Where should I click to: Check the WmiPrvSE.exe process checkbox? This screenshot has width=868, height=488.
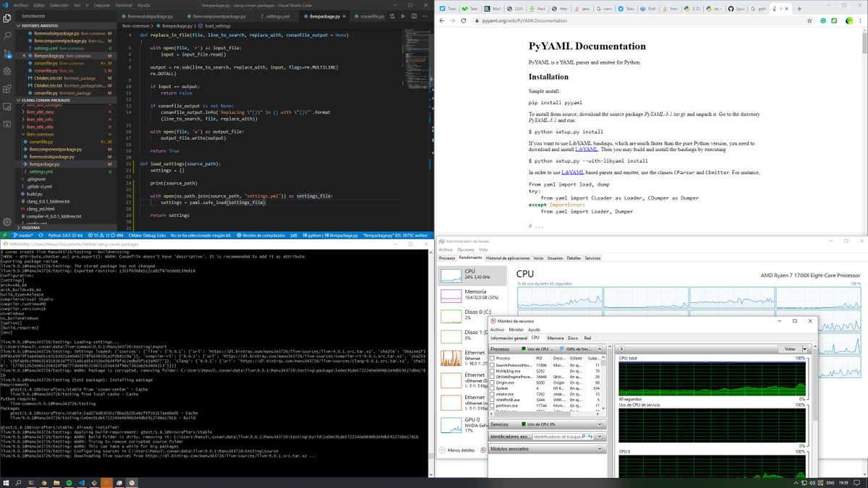[x=493, y=400]
